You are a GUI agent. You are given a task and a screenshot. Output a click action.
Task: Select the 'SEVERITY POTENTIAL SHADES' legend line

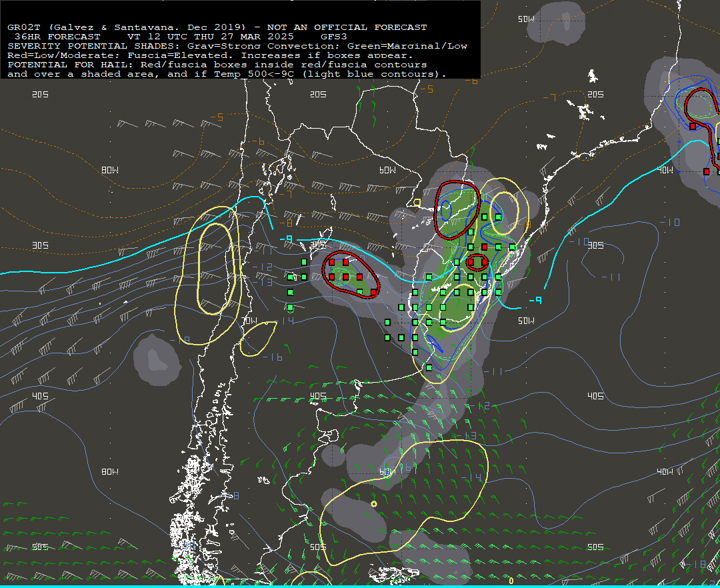pos(237,46)
